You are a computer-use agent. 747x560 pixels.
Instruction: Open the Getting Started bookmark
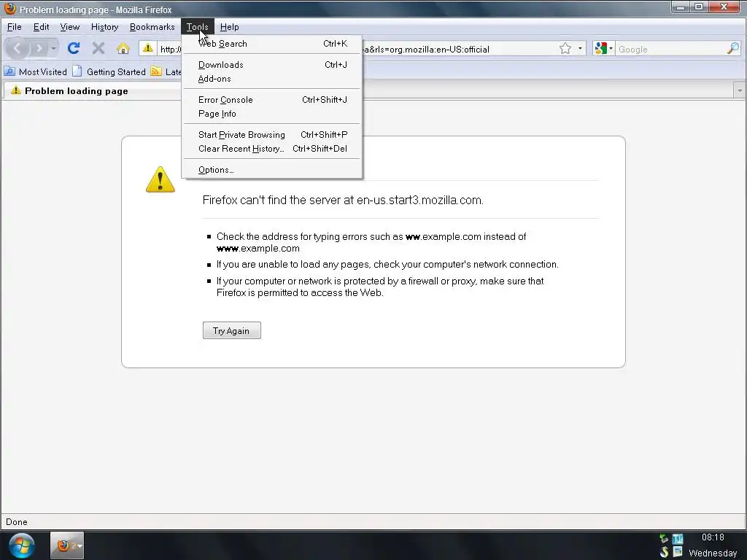pos(109,71)
